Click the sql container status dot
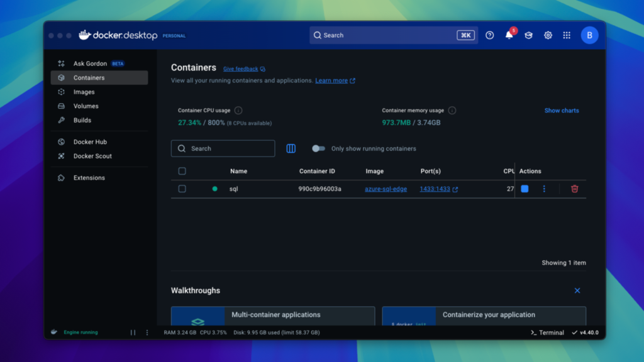This screenshot has height=362, width=644. [x=215, y=189]
